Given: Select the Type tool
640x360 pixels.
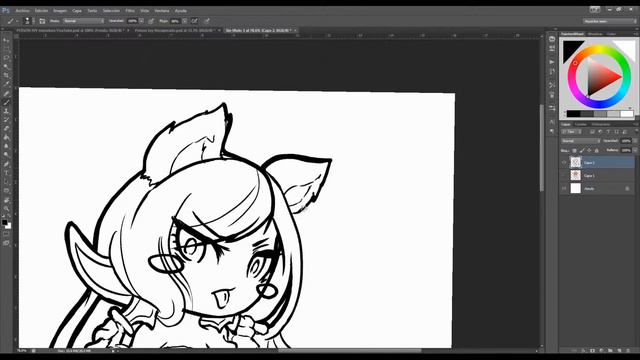Looking at the screenshot, I should pos(6,173).
